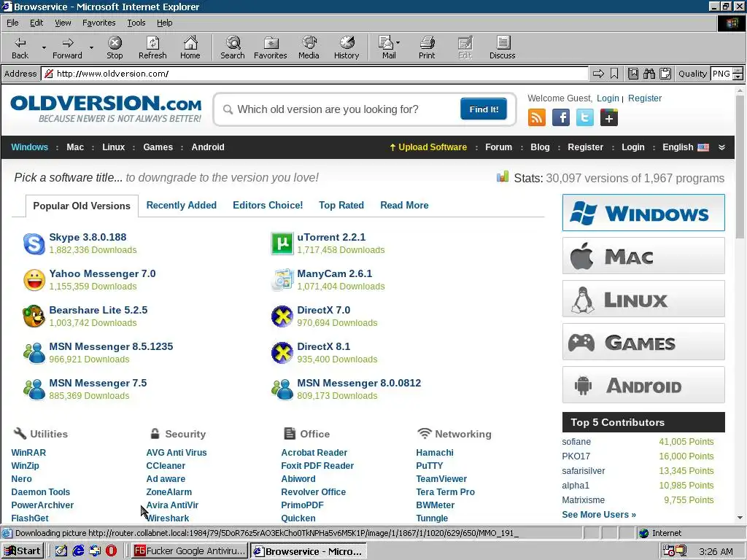Click the Upload Software link
This screenshot has height=560, width=747.
tap(428, 147)
